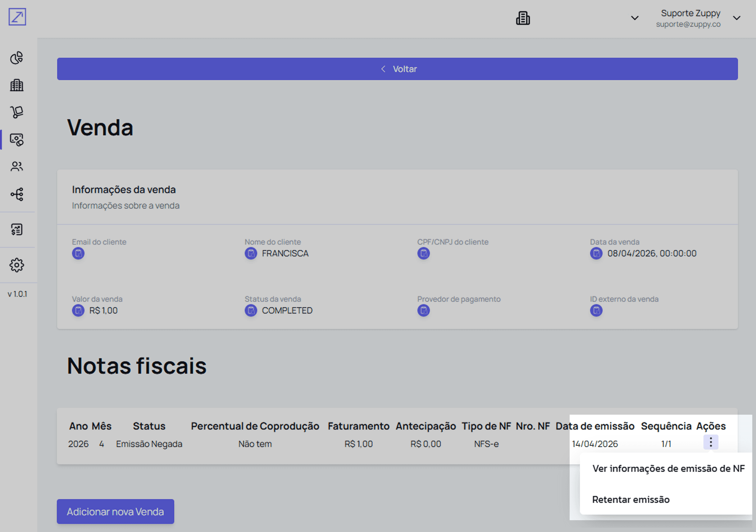The width and height of the screenshot is (756, 532).
Task: Open the companies building sidebar icon
Action: click(x=17, y=85)
